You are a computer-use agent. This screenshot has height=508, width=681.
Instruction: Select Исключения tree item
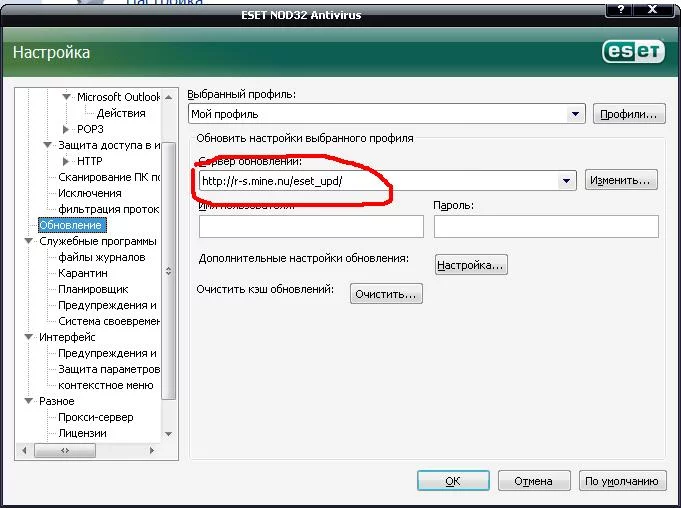pos(89,193)
